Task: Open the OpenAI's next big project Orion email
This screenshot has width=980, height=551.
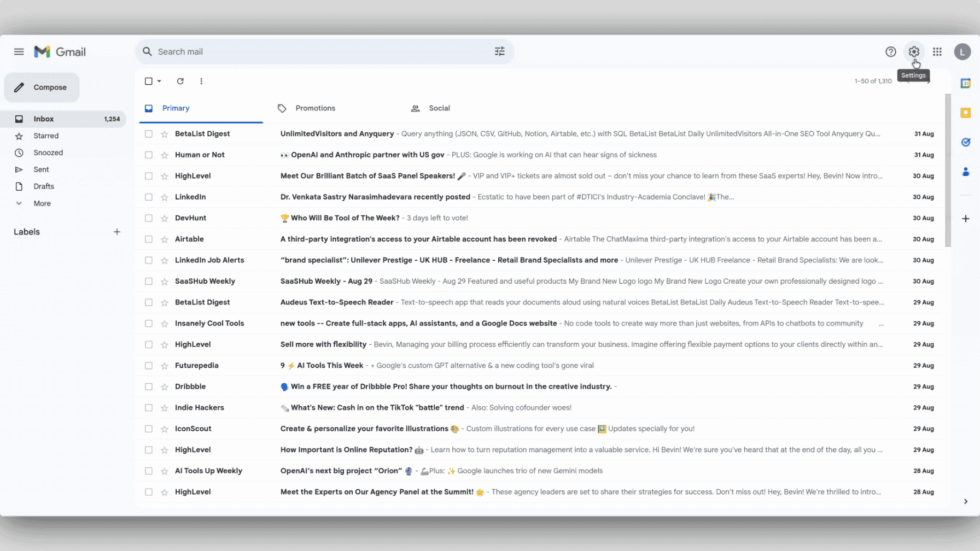Action: pos(539,471)
